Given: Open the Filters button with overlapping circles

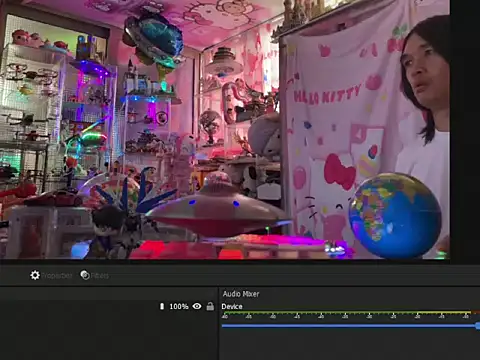Looking at the screenshot, I should tap(95, 275).
